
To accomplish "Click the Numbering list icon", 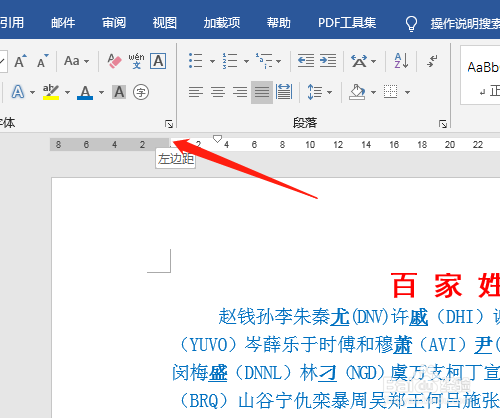I will (230, 61).
